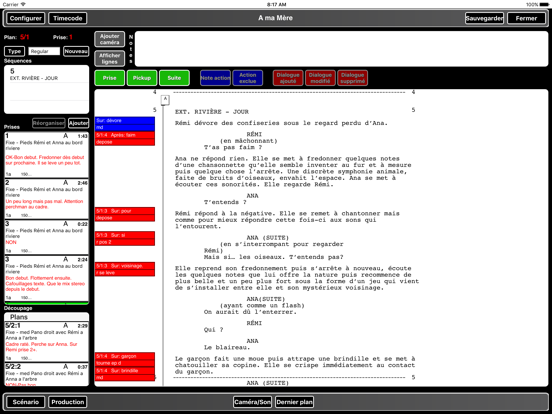This screenshot has width=552, height=414.
Task: Select the green Suite button
Action: click(x=174, y=78)
